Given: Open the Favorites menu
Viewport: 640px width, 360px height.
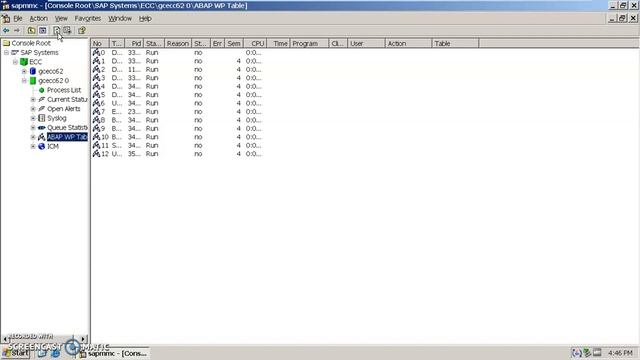Looking at the screenshot, I should click(88, 18).
